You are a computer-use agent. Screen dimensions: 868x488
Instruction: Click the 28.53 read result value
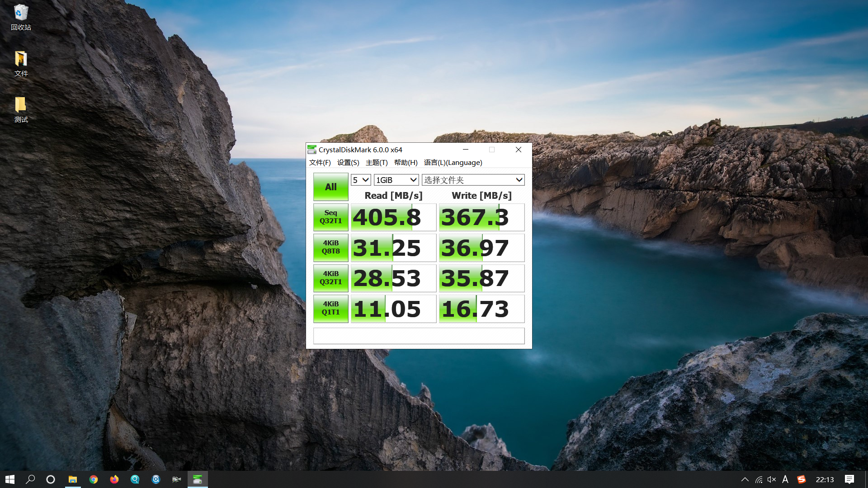pos(393,278)
